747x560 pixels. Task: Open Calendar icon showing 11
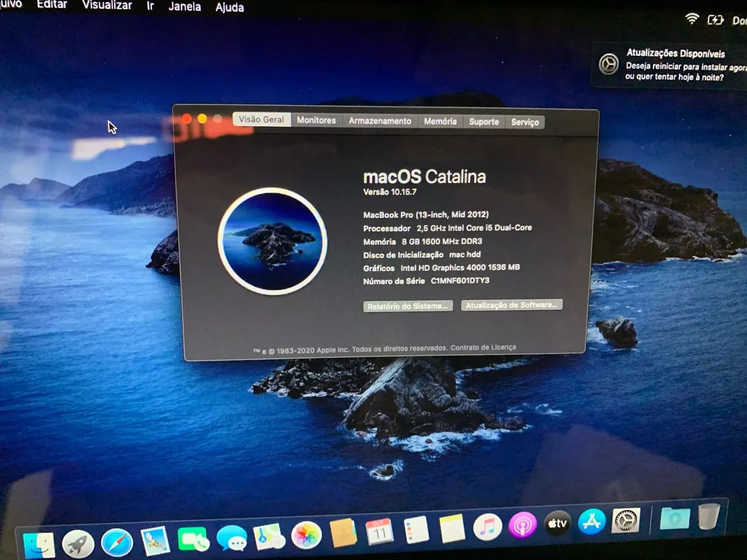pos(380,532)
